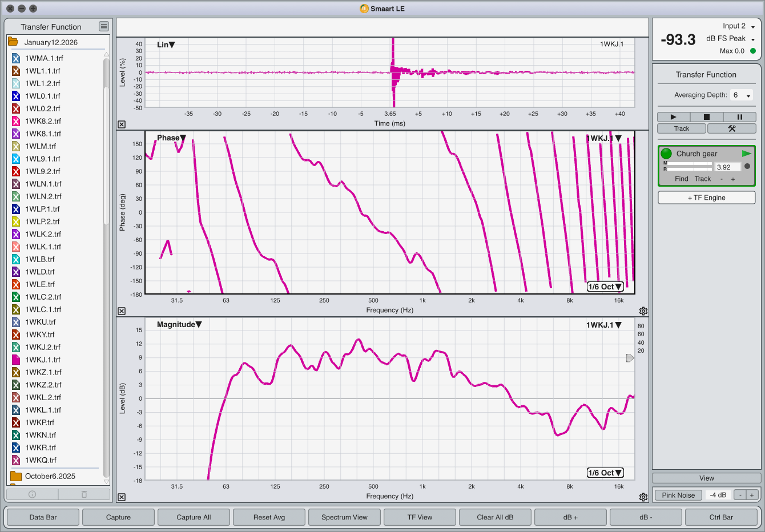
Task: Increase generator level with the plus stepper
Action: 752,495
